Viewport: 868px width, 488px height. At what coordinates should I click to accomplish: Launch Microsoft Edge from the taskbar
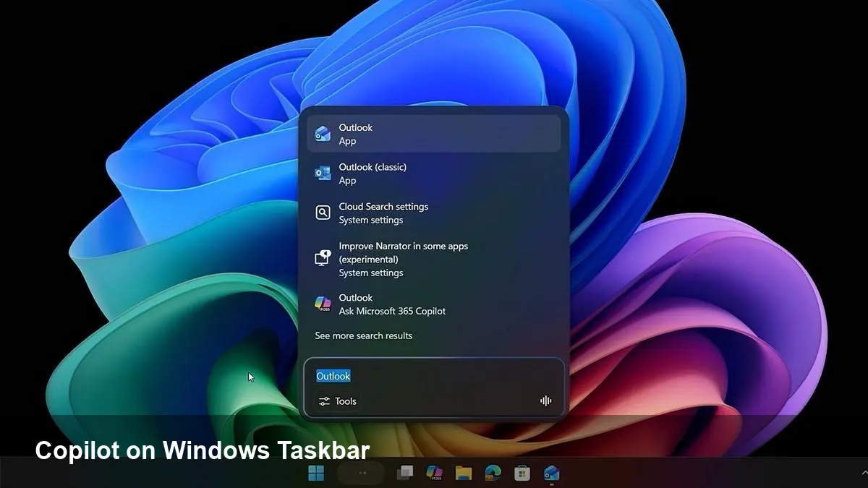tap(493, 473)
